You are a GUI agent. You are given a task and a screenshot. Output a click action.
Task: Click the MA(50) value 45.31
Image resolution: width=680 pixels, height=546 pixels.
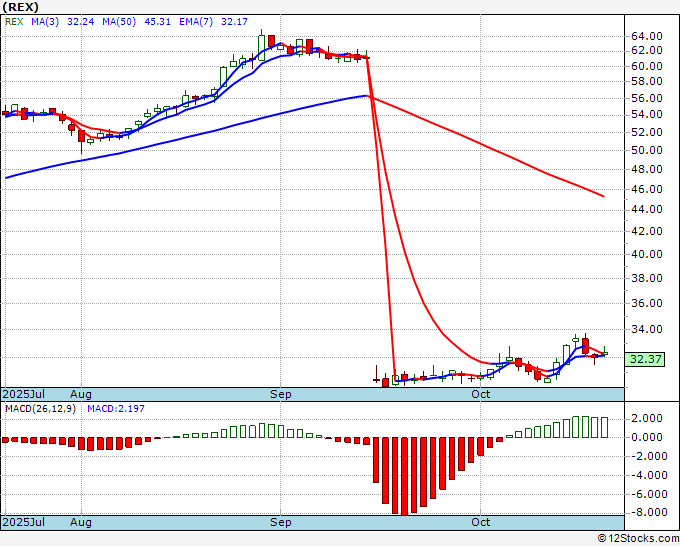tap(157, 22)
